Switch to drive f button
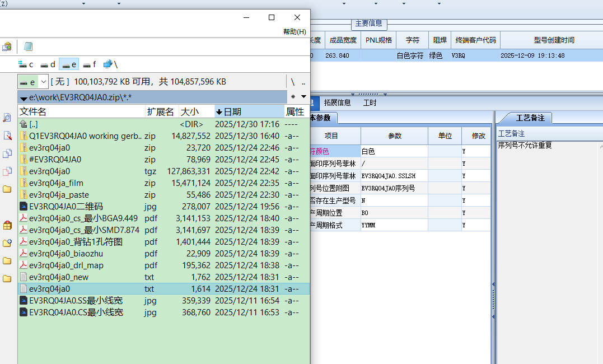 click(x=90, y=64)
